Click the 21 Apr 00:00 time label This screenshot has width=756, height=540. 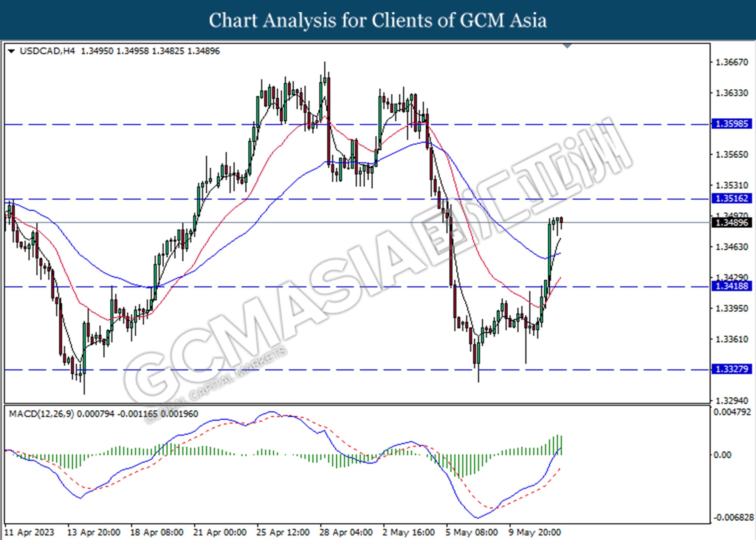click(220, 532)
